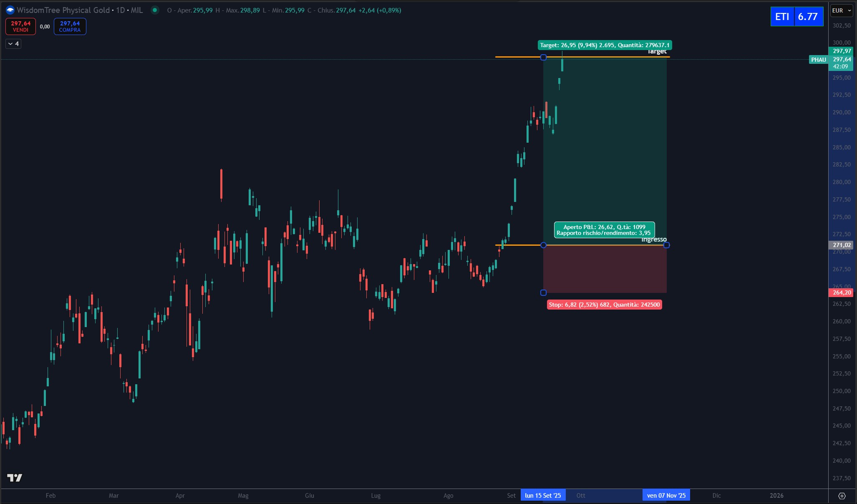The width and height of the screenshot is (857, 504).
Task: Click the Dic label on the time axis
Action: (716, 496)
